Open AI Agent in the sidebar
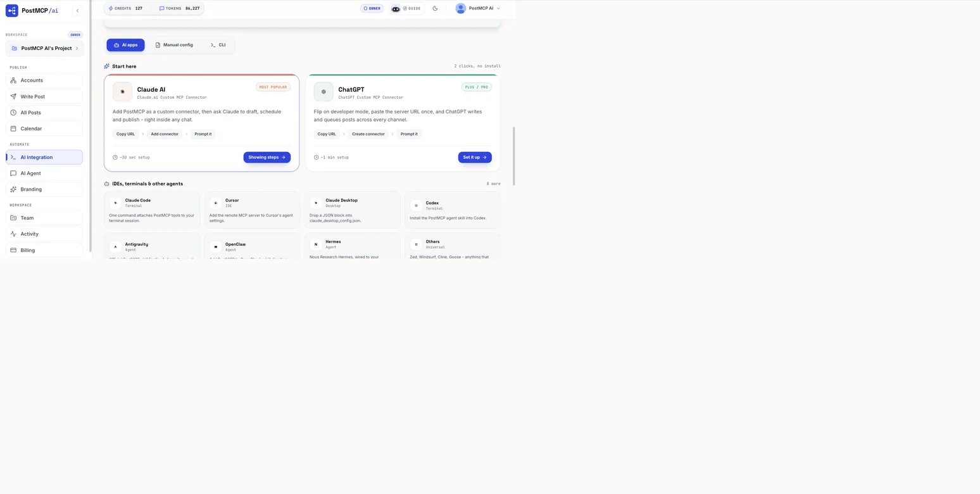Viewport: 980px width, 494px height. [x=44, y=173]
